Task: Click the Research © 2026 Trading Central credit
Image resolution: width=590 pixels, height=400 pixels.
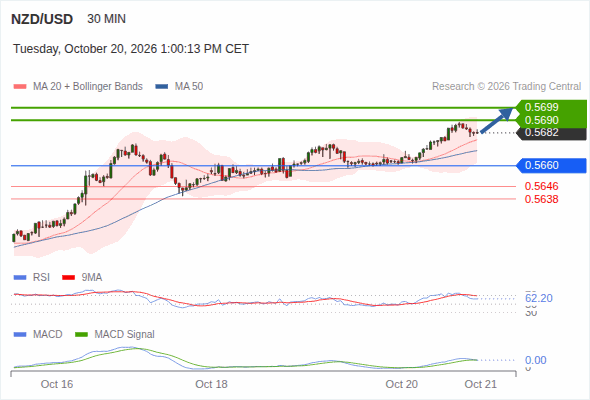Action: 506,87
